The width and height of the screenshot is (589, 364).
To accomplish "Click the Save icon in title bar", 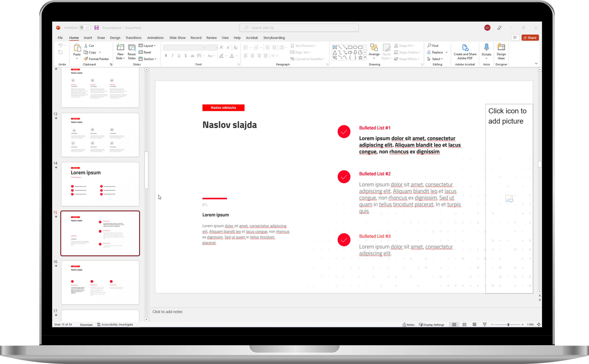I will click(97, 28).
